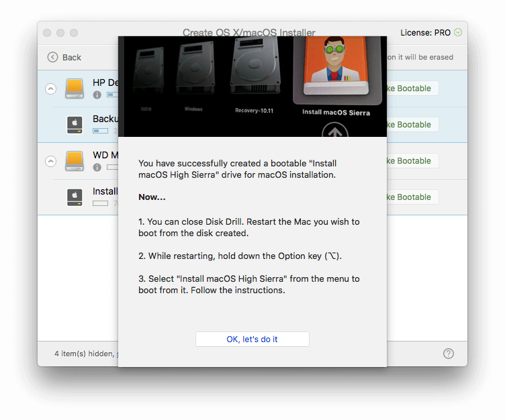Collapse the HP drive disclosure chevron
Viewport: 505px width, 420px height.
(x=51, y=89)
